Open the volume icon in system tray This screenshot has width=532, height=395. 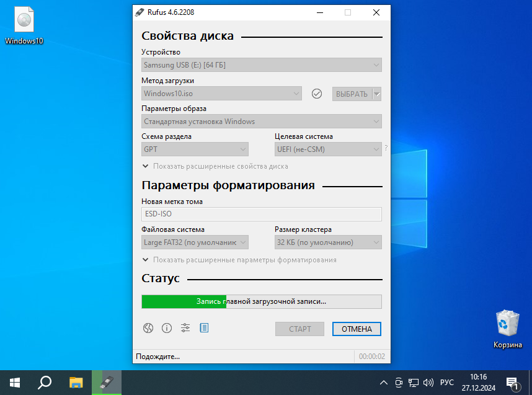tap(428, 383)
